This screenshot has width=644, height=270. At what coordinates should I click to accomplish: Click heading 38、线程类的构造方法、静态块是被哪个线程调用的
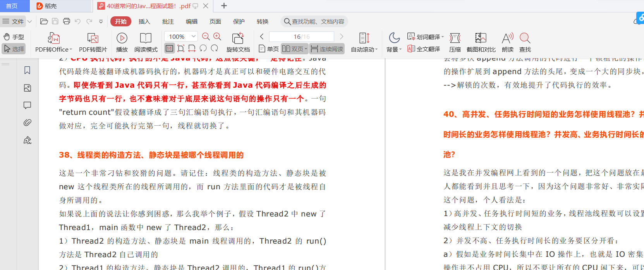(x=151, y=155)
